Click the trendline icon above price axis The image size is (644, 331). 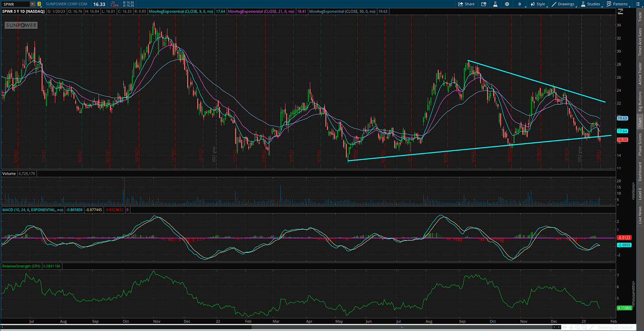point(621,11)
